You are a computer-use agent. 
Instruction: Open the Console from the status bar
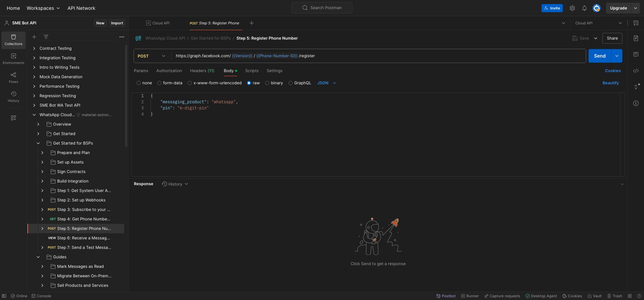pyautogui.click(x=41, y=296)
